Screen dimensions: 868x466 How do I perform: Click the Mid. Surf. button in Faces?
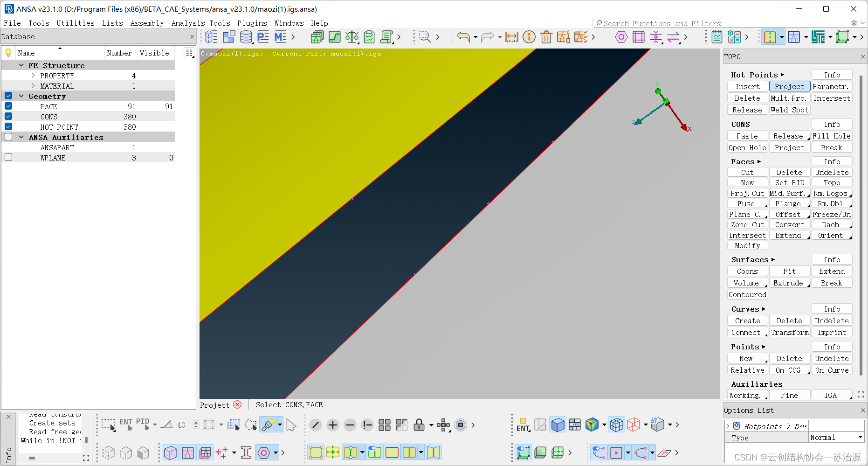(789, 194)
